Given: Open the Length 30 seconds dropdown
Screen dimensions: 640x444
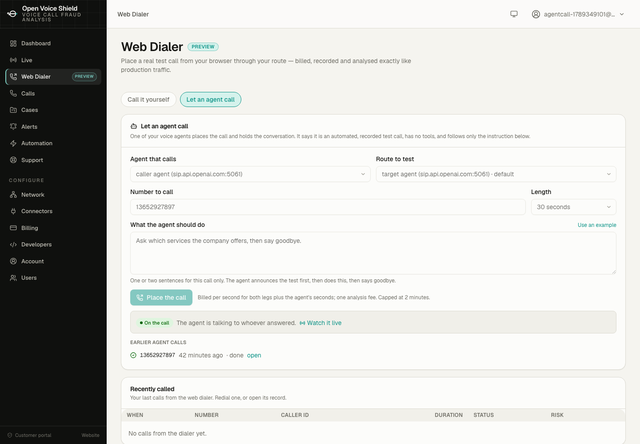Looking at the screenshot, I should point(573,207).
